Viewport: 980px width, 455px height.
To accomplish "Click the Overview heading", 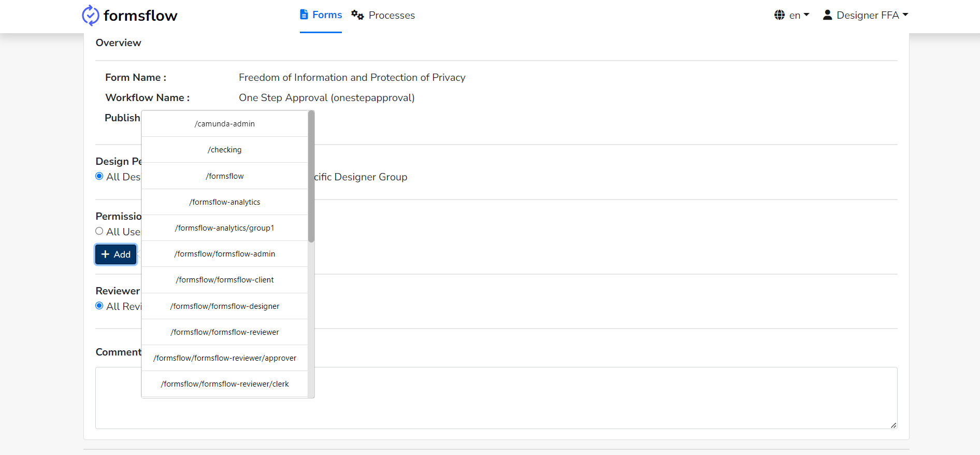I will 119,42.
